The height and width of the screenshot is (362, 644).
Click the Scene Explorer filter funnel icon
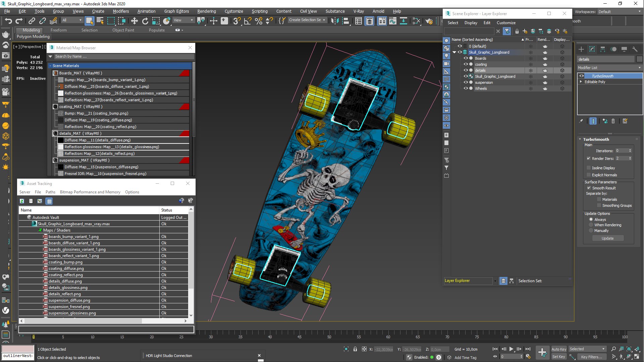coord(507,31)
